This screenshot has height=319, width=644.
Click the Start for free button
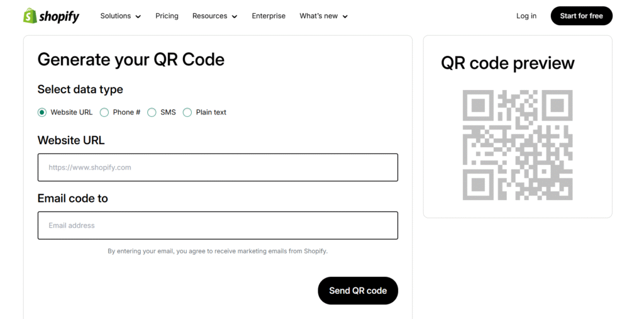582,16
